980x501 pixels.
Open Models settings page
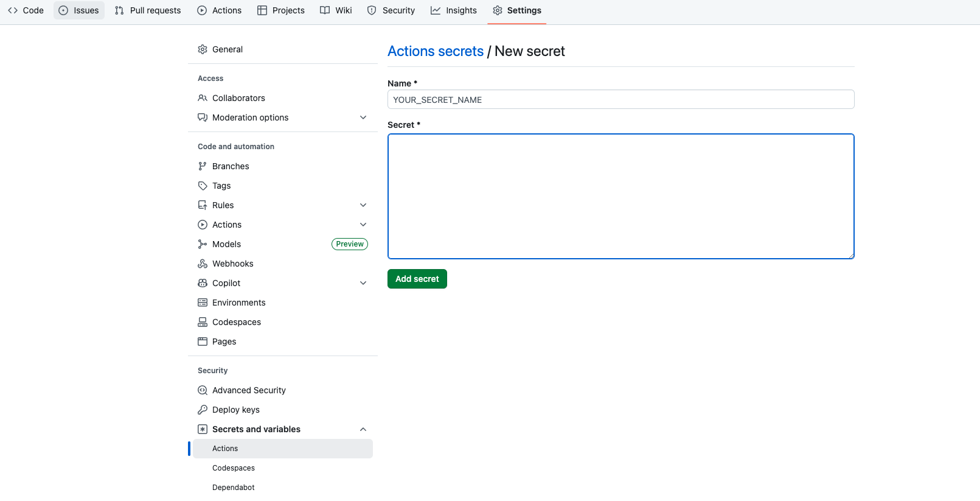coord(283,244)
